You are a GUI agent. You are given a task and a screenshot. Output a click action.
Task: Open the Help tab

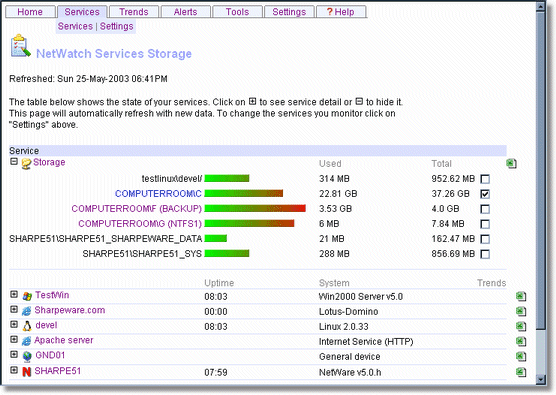(x=341, y=12)
